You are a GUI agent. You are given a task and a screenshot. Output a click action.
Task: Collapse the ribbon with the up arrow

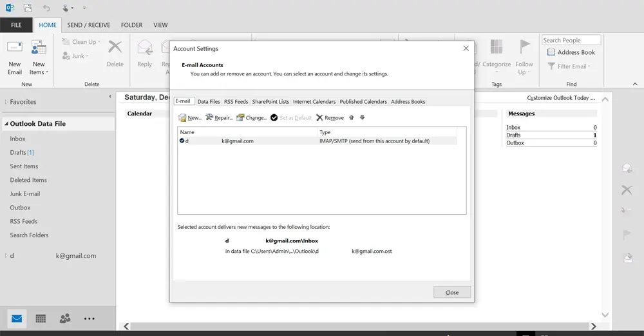[635, 84]
